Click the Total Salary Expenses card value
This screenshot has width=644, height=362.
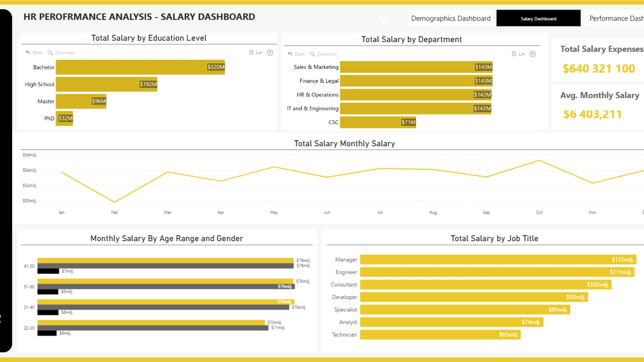(x=599, y=69)
